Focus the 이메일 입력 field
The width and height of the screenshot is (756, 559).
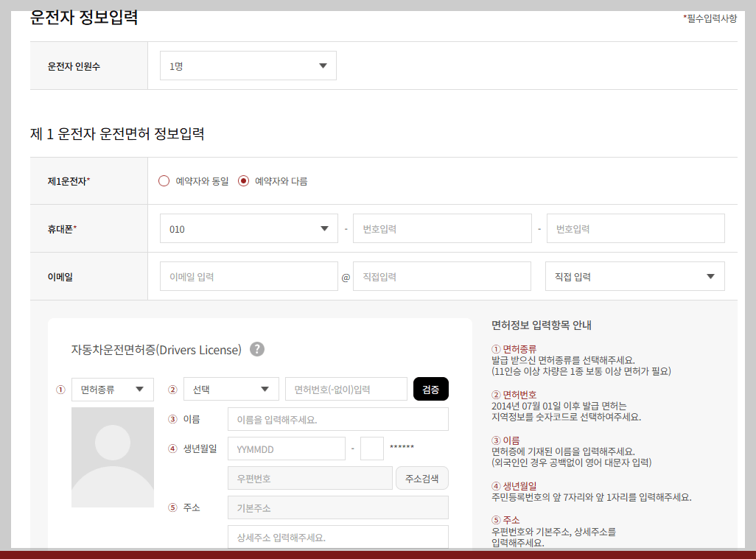click(249, 276)
